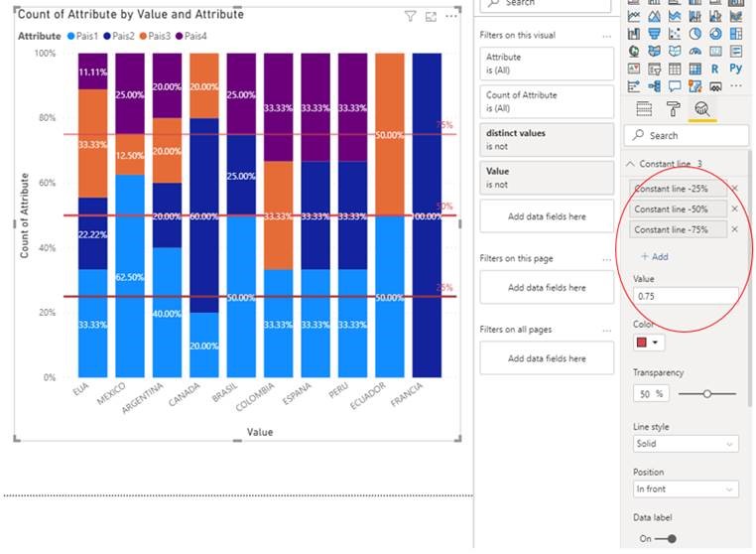Image resolution: width=756 pixels, height=554 pixels.
Task: Collapse the Constant line section
Action: click(x=630, y=164)
